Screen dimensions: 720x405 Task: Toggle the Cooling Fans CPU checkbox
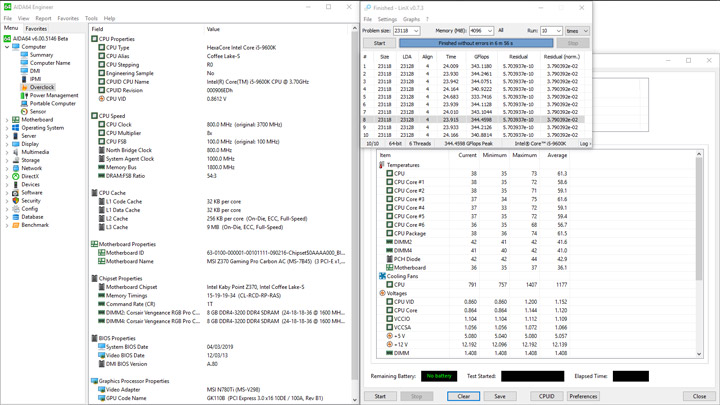click(389, 285)
